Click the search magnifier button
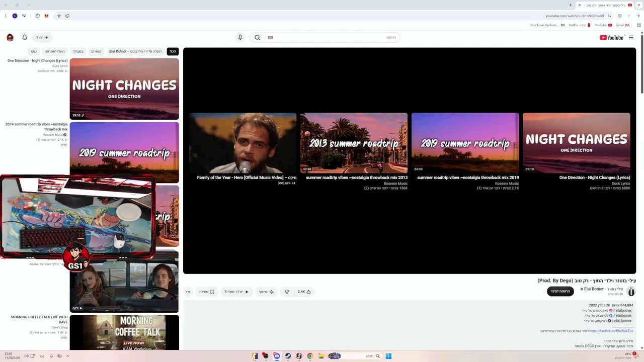The width and height of the screenshot is (644, 362). coord(257,37)
